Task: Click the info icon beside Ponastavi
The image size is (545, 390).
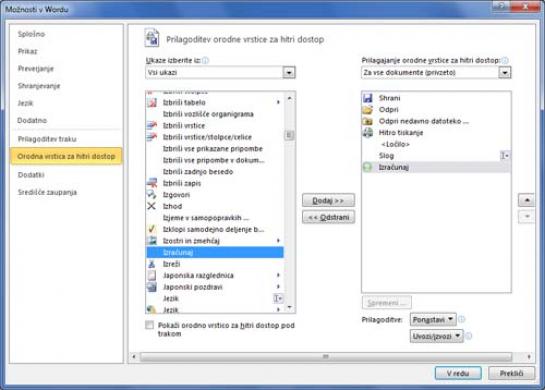Action: coord(462,319)
